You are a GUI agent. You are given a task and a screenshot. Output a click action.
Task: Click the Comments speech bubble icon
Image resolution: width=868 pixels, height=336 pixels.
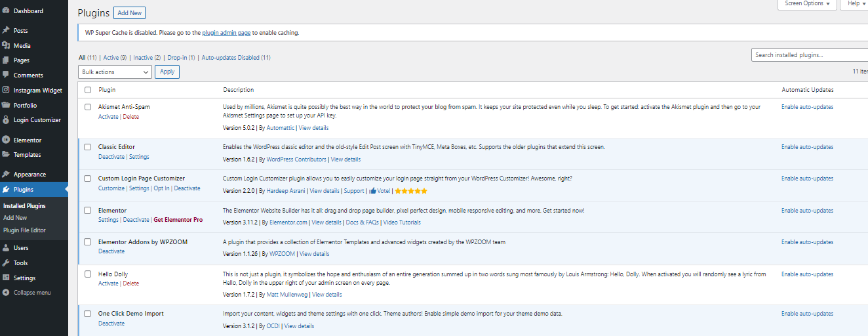pos(6,75)
